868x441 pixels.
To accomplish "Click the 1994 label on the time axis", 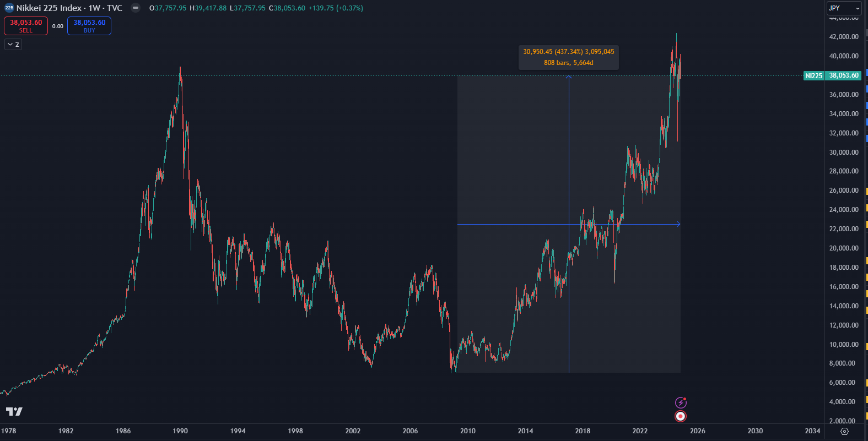I will 238,431.
